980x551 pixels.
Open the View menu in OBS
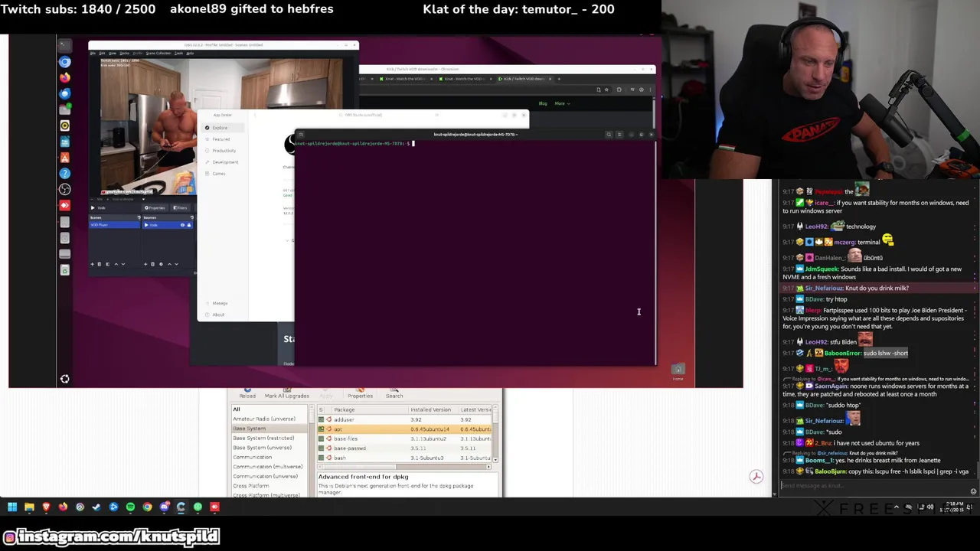pos(113,53)
